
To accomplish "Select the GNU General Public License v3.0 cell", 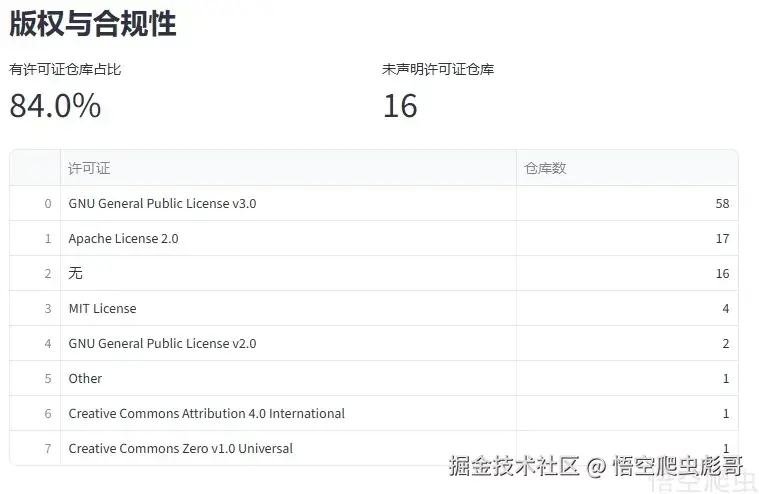I will (288, 203).
